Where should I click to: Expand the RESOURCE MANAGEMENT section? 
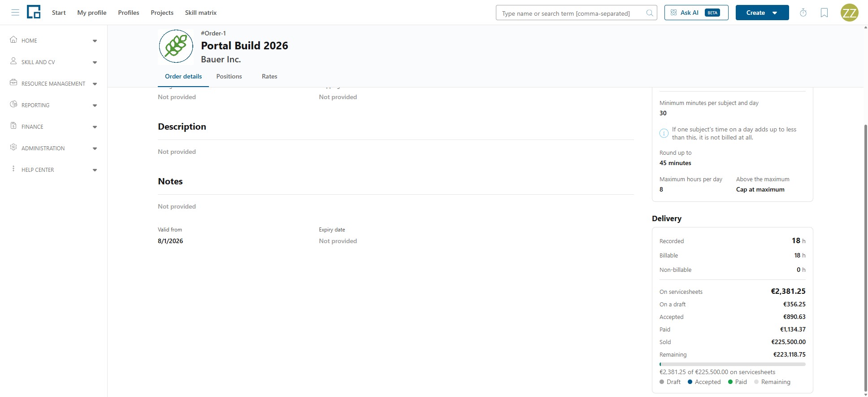pyautogui.click(x=95, y=84)
